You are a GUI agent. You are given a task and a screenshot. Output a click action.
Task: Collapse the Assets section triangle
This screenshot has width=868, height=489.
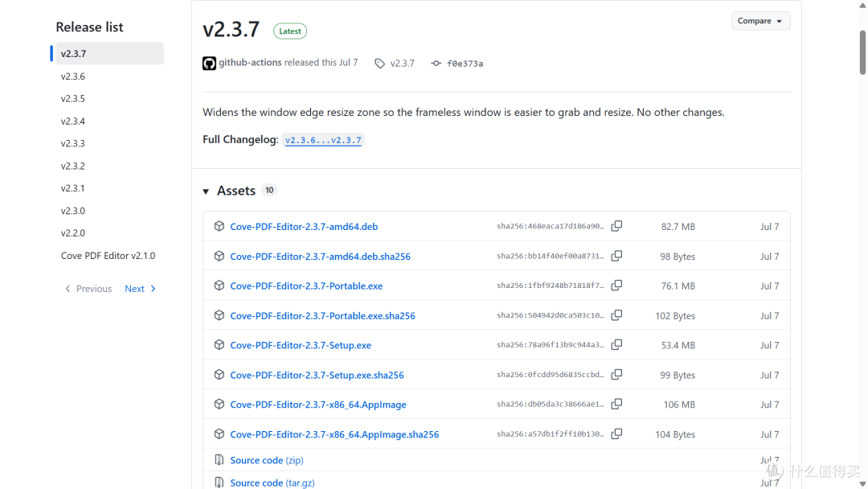(x=206, y=191)
